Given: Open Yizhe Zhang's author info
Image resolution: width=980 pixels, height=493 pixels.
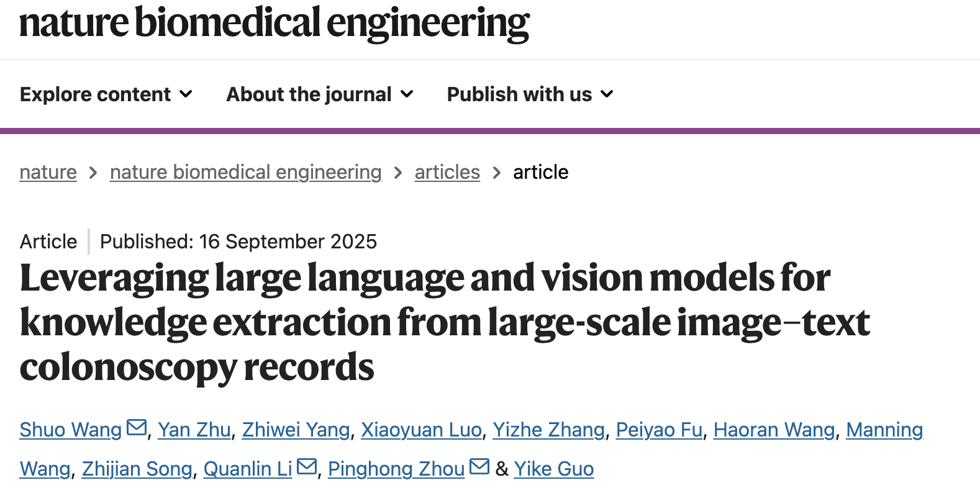Looking at the screenshot, I should coord(548,430).
